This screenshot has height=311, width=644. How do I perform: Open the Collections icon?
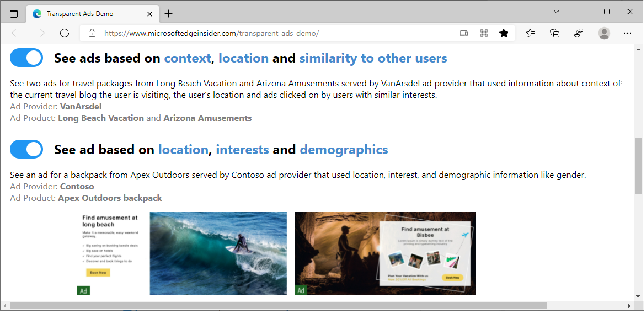(555, 33)
